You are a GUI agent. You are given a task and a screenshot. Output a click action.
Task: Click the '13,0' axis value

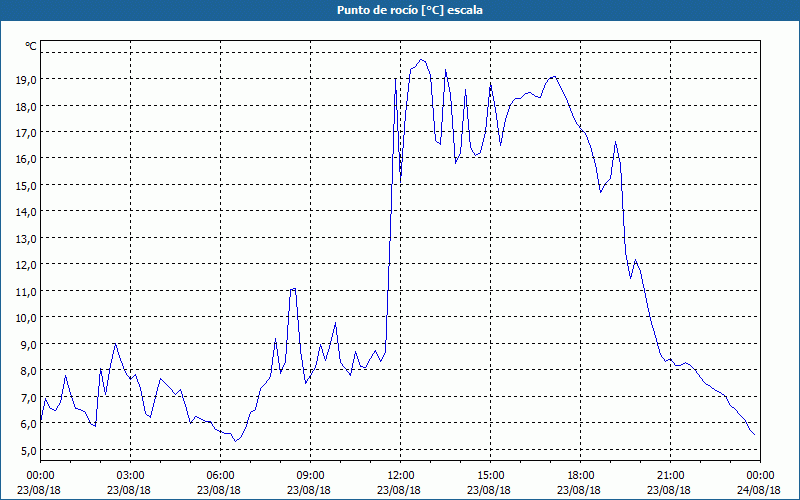pyautogui.click(x=27, y=239)
